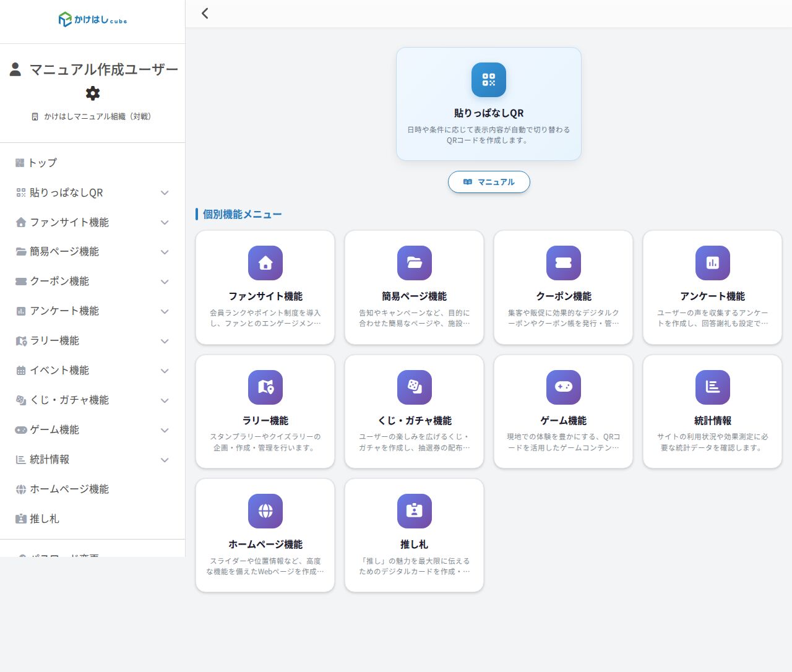This screenshot has height=672, width=792.
Task: Click マニュアル作成ユーザー username
Action: [x=104, y=69]
